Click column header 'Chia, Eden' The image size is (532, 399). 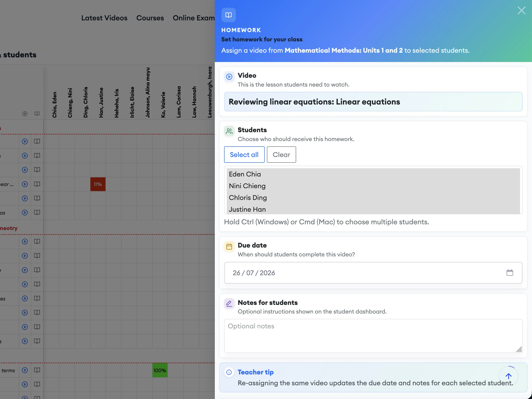tap(55, 105)
